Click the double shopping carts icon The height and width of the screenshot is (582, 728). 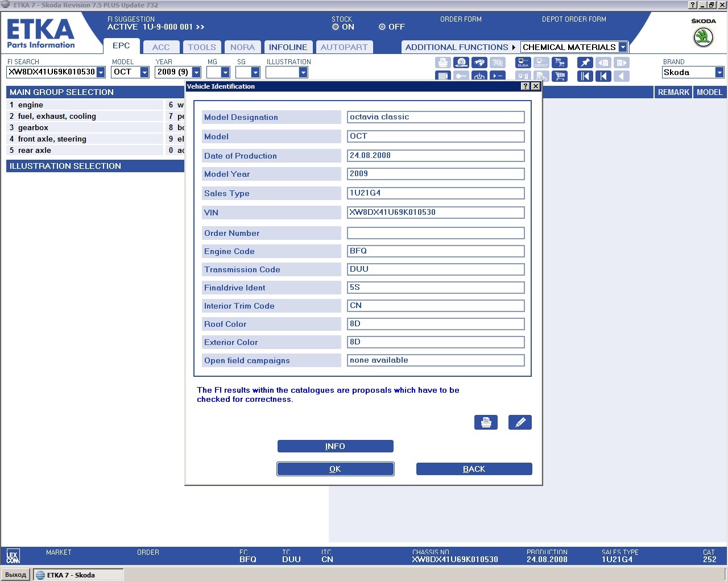(x=560, y=63)
